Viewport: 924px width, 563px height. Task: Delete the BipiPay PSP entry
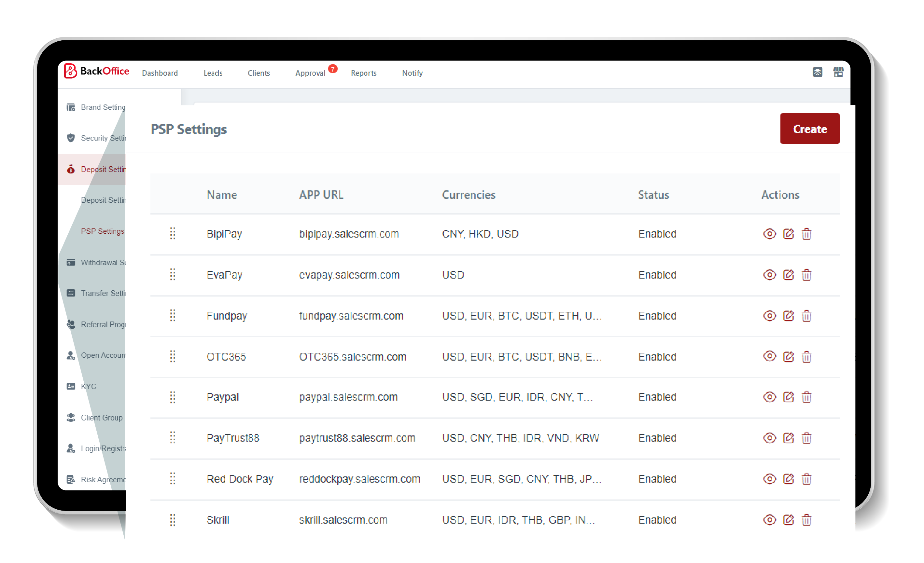806,234
